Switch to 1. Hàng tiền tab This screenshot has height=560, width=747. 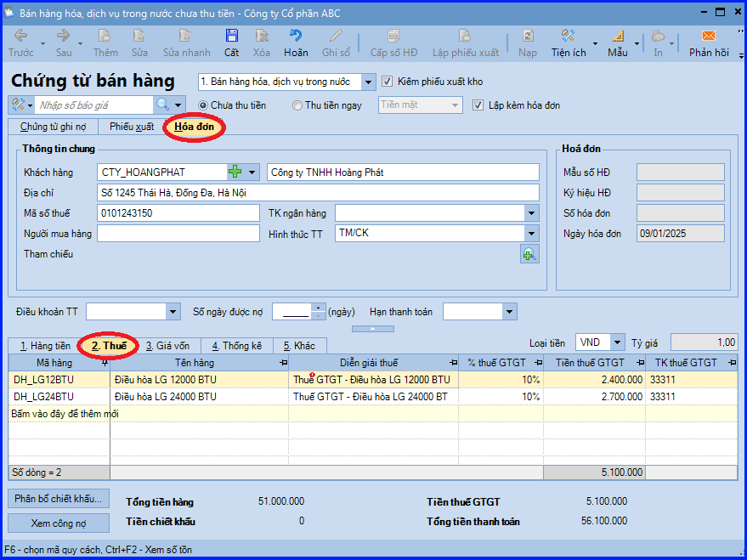point(45,346)
